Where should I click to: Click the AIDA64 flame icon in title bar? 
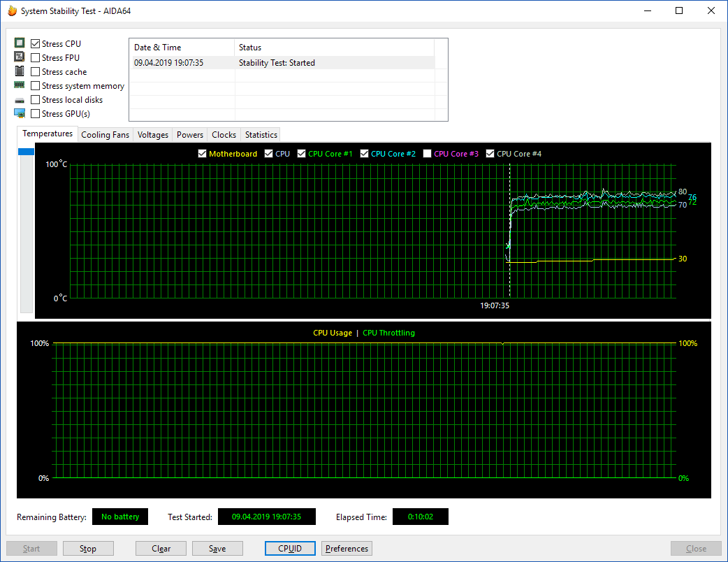point(13,10)
